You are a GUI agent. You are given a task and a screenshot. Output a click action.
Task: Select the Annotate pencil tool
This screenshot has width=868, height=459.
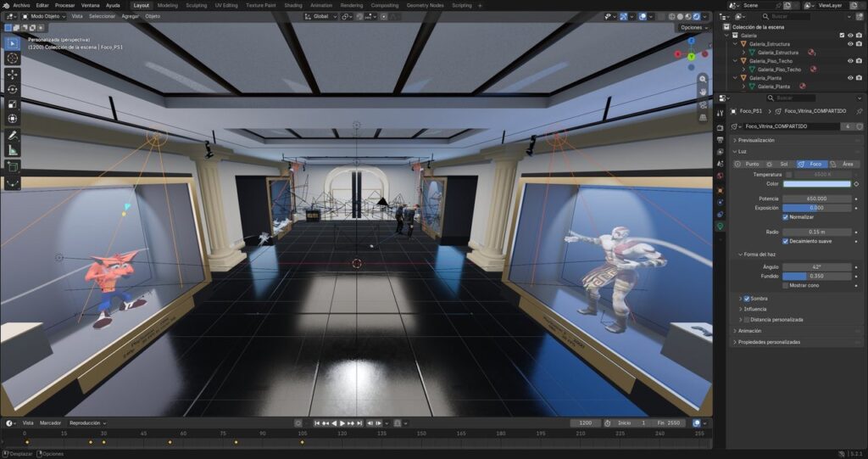pyautogui.click(x=12, y=135)
